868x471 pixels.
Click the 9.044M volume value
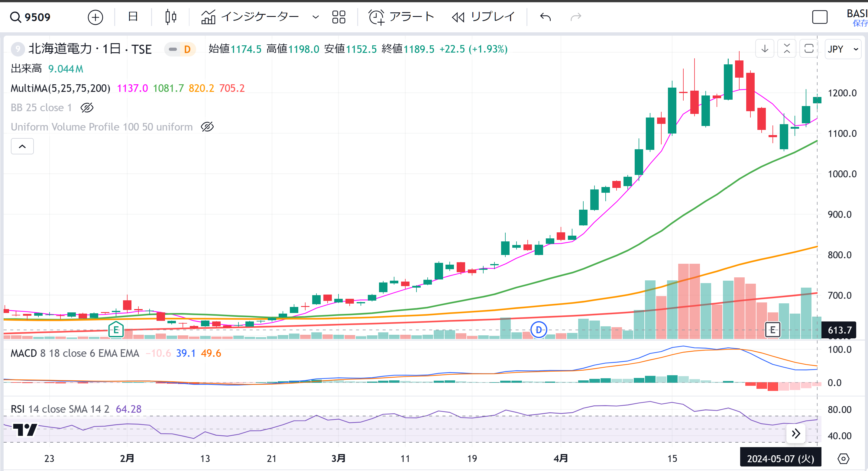tap(66, 69)
